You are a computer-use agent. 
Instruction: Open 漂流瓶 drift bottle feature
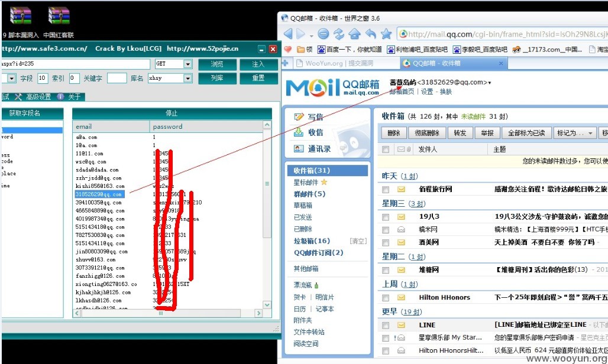click(x=306, y=285)
